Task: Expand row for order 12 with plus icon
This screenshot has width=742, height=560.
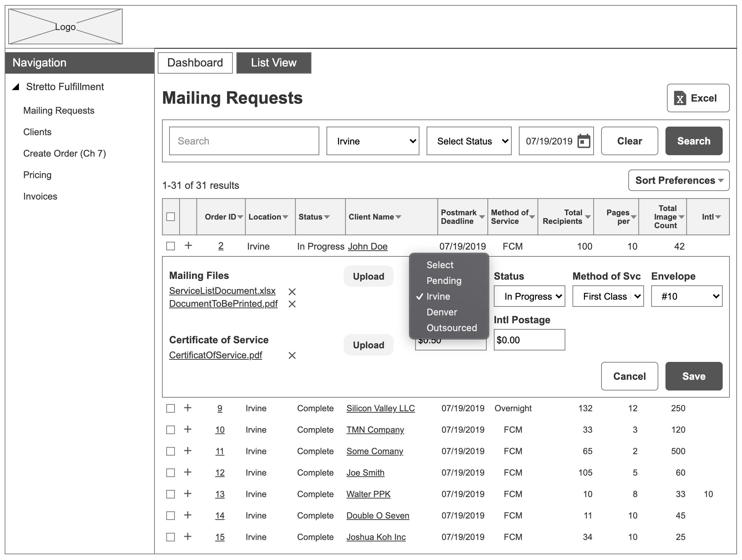Action: [187, 472]
